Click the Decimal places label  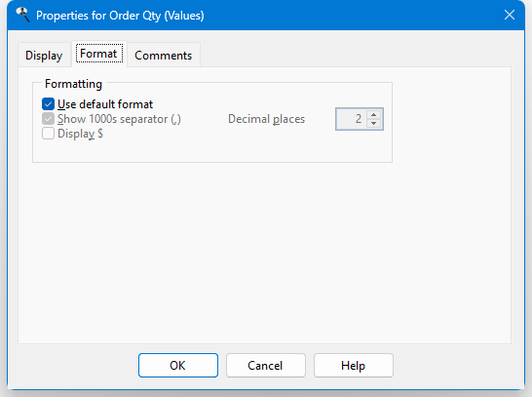(267, 119)
